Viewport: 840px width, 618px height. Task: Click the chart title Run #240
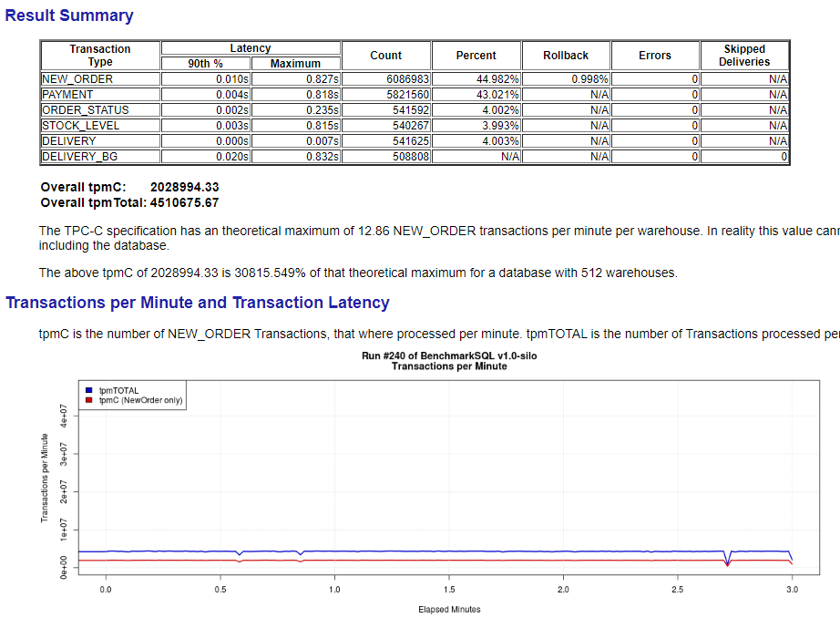point(450,356)
